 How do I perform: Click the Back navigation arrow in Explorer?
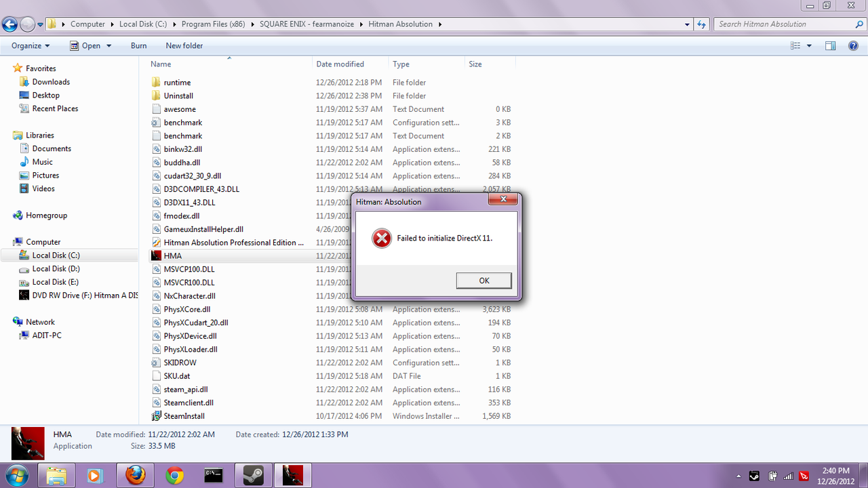click(x=10, y=24)
